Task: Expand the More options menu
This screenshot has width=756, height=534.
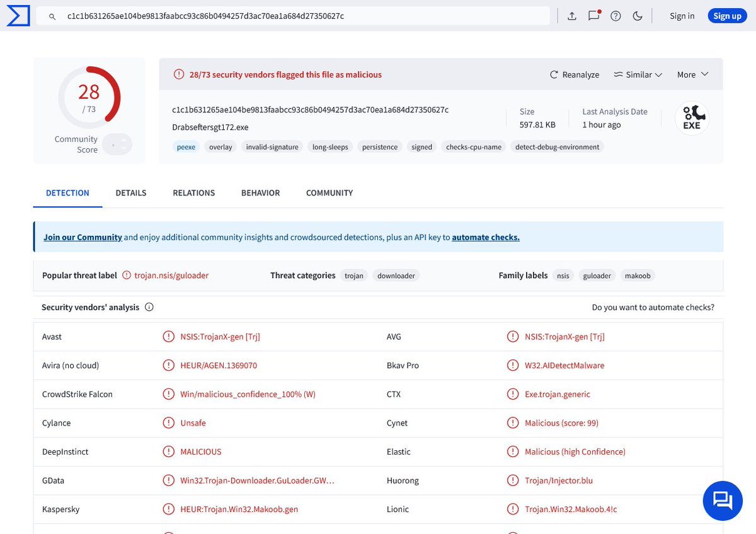Action: (692, 74)
